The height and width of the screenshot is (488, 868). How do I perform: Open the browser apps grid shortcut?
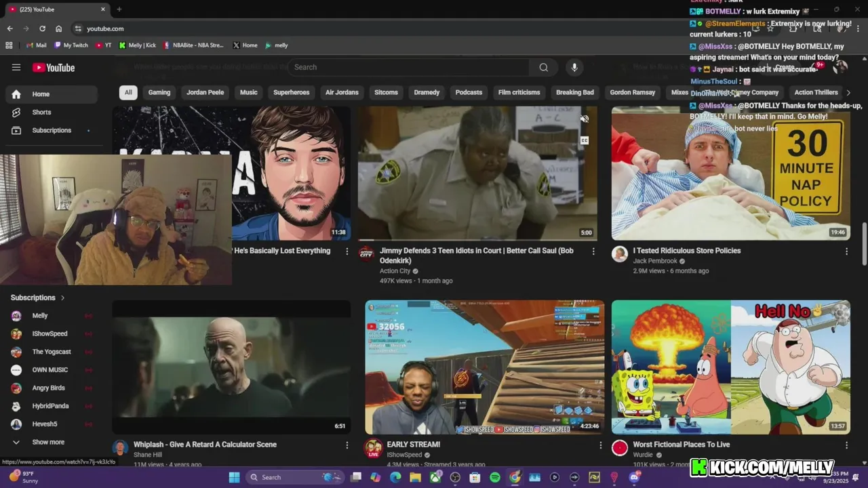9,45
